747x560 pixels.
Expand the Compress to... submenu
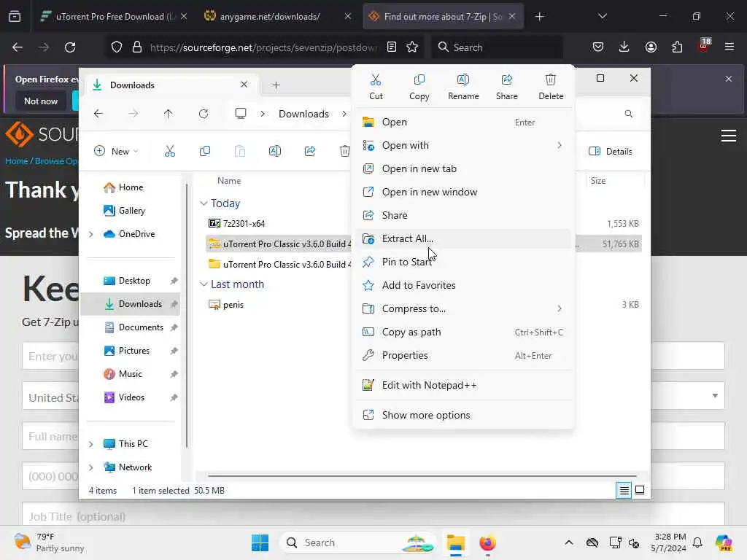click(463, 308)
